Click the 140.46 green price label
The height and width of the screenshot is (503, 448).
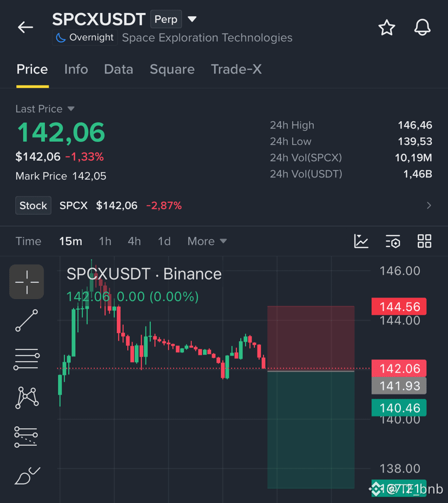click(x=399, y=408)
